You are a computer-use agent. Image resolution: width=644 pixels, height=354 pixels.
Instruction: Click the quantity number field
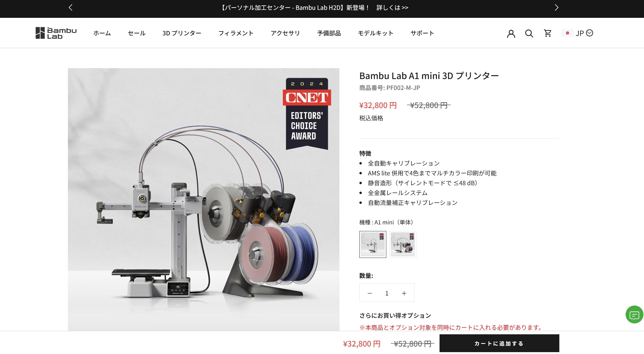click(387, 293)
